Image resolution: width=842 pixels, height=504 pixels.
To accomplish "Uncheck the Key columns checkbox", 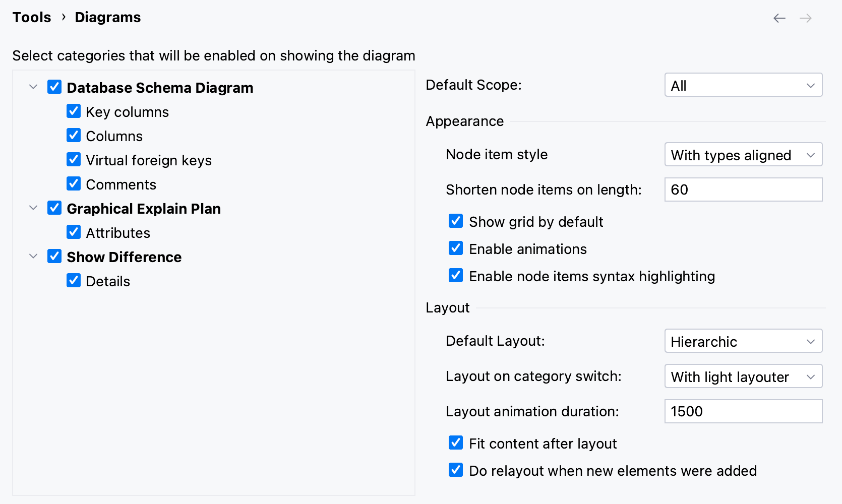I will tap(74, 111).
